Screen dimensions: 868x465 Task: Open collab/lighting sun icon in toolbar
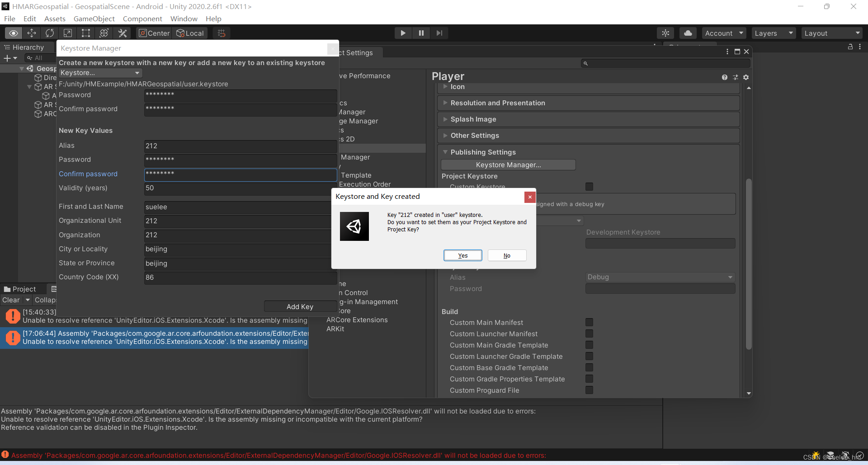665,33
